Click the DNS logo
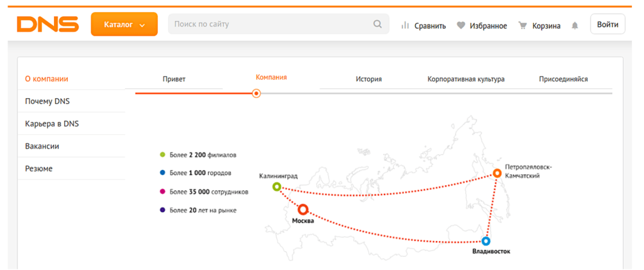Viewport: 644px width, 270px height. (48, 25)
